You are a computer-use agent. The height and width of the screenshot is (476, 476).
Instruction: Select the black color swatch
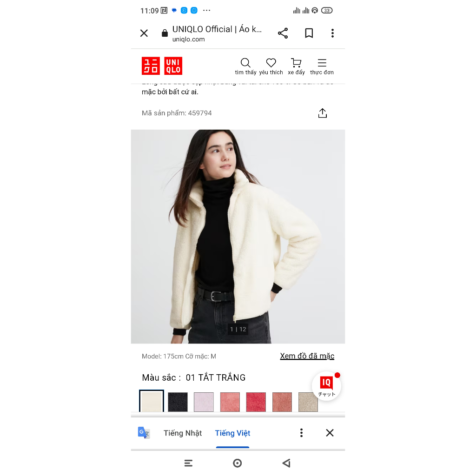pyautogui.click(x=178, y=402)
